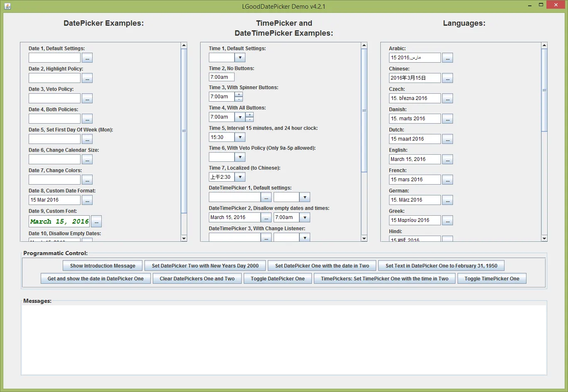Expand Time 5 24 hour clock dropdown
The width and height of the screenshot is (568, 392).
(x=240, y=137)
